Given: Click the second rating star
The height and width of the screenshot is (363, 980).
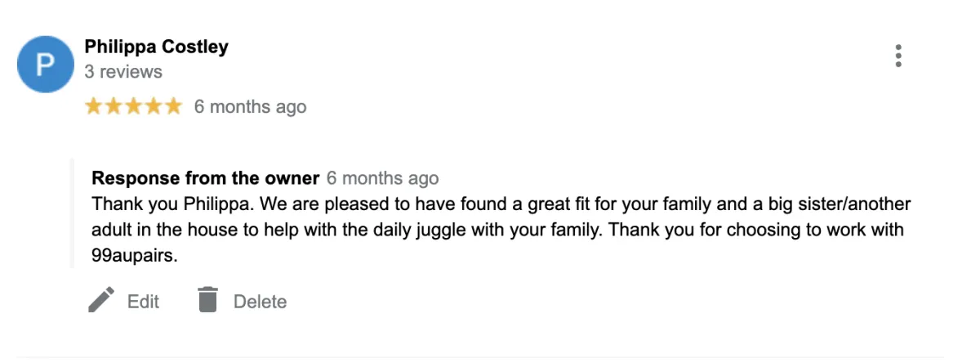Looking at the screenshot, I should pyautogui.click(x=114, y=106).
